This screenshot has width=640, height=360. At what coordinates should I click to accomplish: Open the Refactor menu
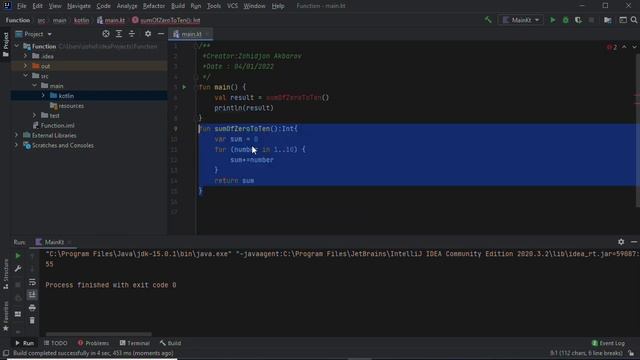pos(154,6)
